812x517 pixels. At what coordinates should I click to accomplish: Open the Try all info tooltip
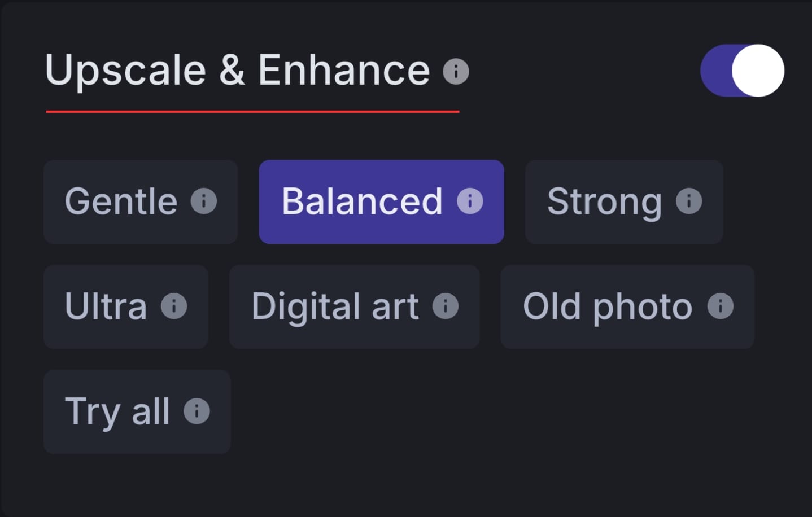click(196, 412)
